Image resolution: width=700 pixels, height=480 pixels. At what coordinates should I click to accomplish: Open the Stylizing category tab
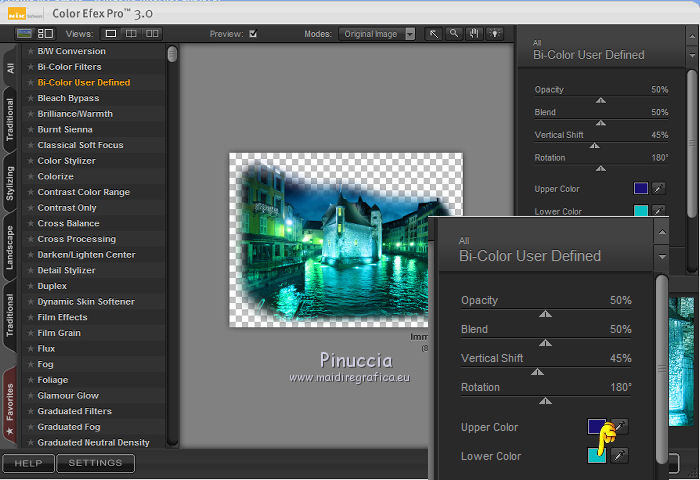click(x=10, y=183)
